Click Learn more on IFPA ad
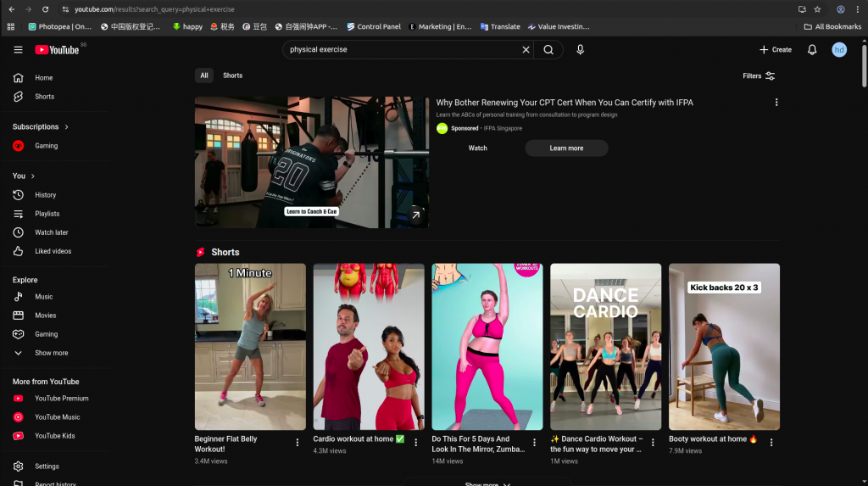Image resolution: width=868 pixels, height=486 pixels. pos(566,148)
